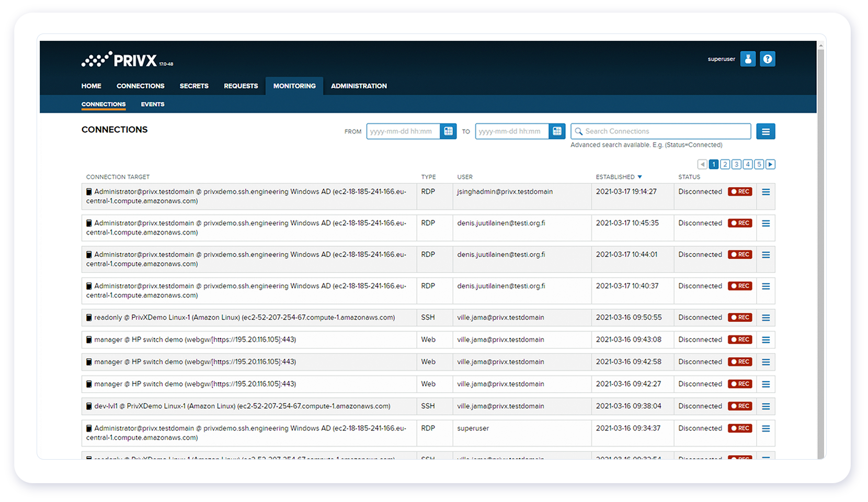The image size is (868, 502).
Task: Open row menu for 10:40:37 connection
Action: [766, 286]
